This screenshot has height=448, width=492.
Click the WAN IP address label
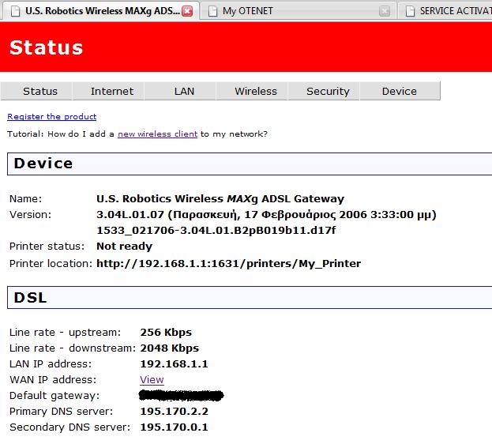pyautogui.click(x=53, y=380)
